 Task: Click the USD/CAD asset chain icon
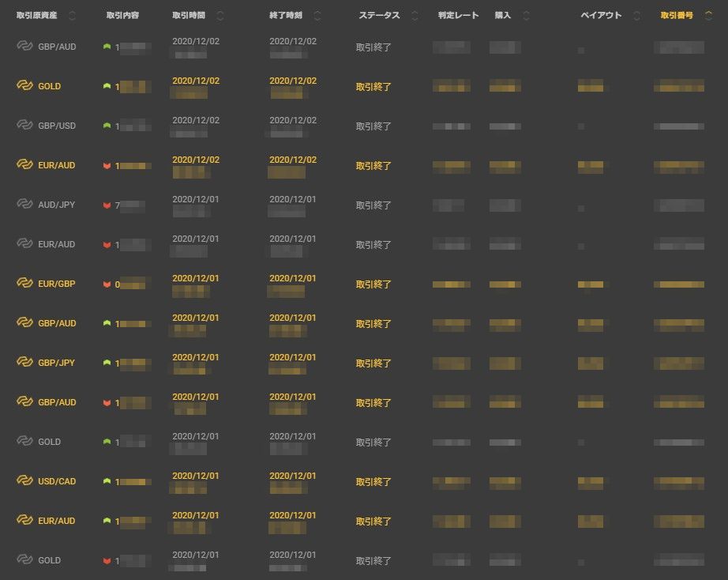(24, 481)
